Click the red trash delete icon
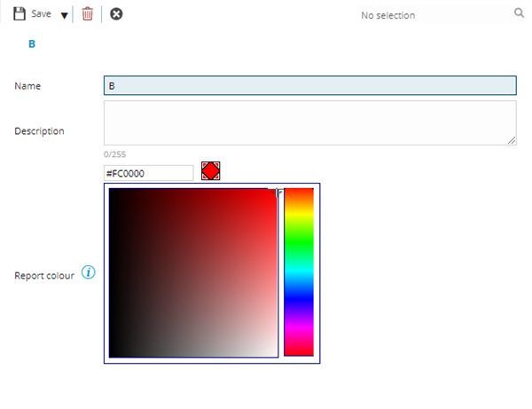 [87, 14]
